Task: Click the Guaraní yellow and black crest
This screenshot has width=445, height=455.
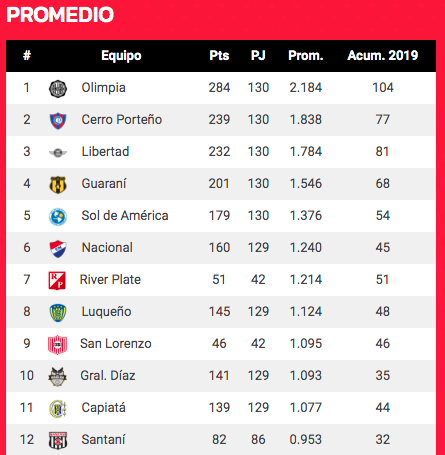Action: [58, 185]
